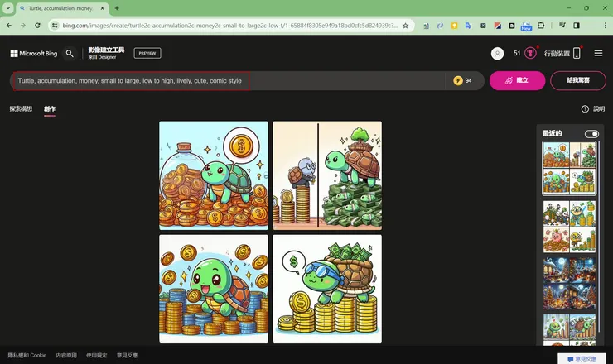Open the help question mark icon
Screen dimensions: 613x364
(585, 109)
